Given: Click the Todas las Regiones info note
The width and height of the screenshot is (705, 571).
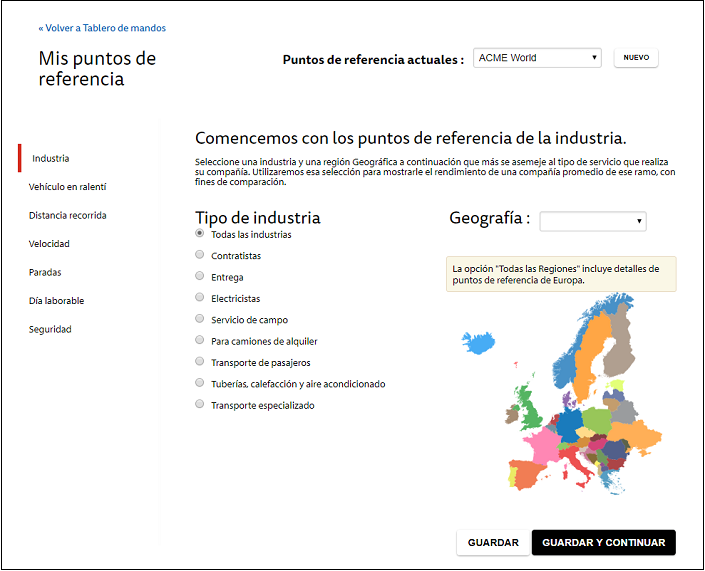Looking at the screenshot, I should click(x=561, y=274).
